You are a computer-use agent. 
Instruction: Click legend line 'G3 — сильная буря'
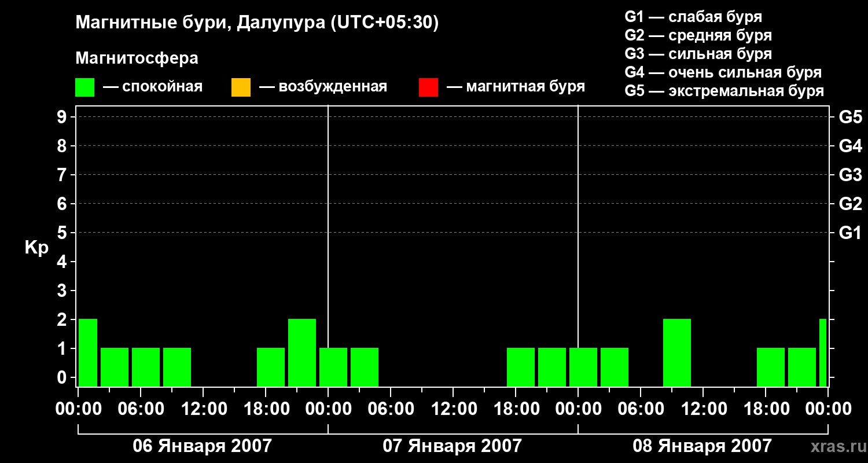click(698, 54)
